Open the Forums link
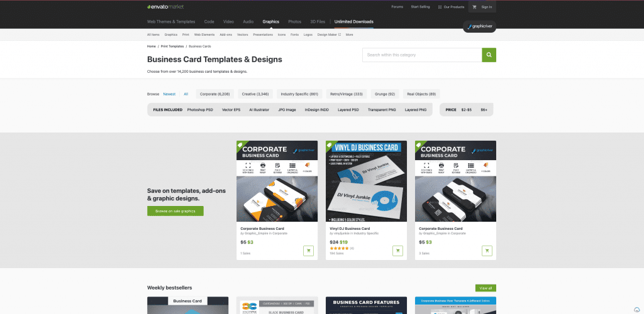This screenshot has height=314, width=644. [x=397, y=7]
